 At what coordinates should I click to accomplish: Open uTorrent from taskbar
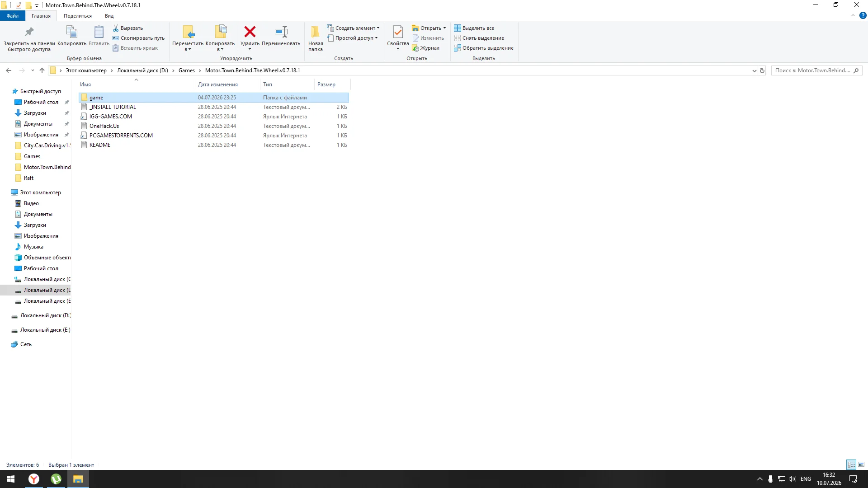coord(56,479)
